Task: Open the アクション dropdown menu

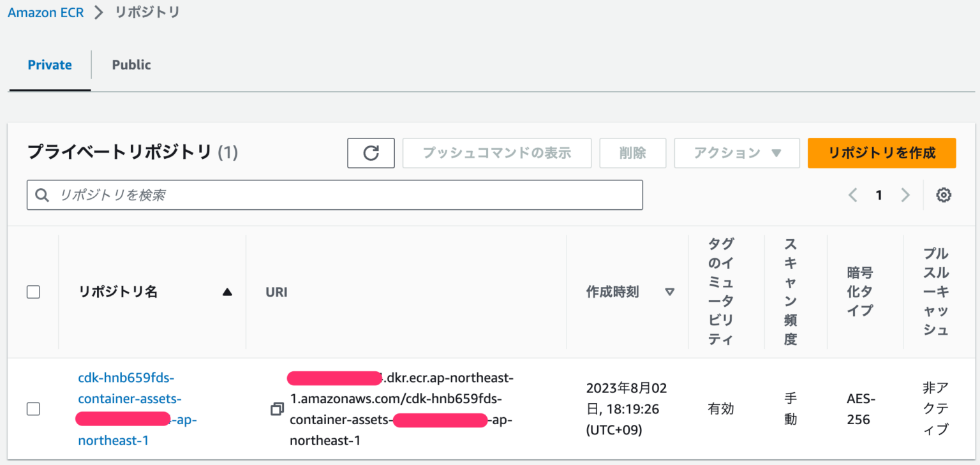Action: point(737,153)
